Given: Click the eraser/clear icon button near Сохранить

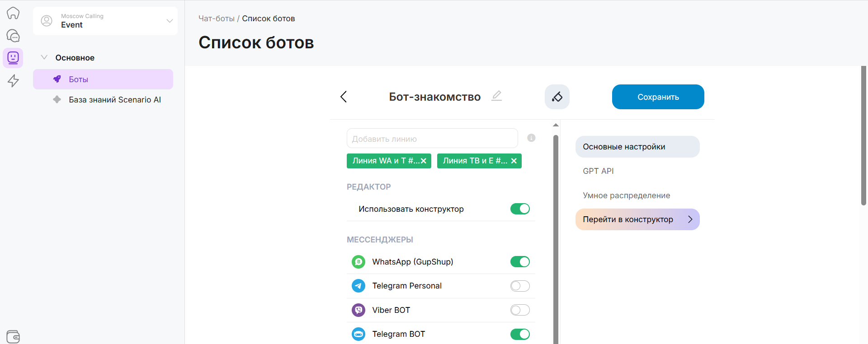Looking at the screenshot, I should click(557, 97).
